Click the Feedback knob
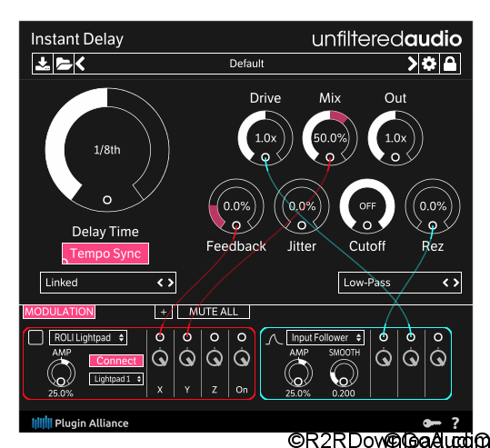490x448 pixels. (236, 206)
